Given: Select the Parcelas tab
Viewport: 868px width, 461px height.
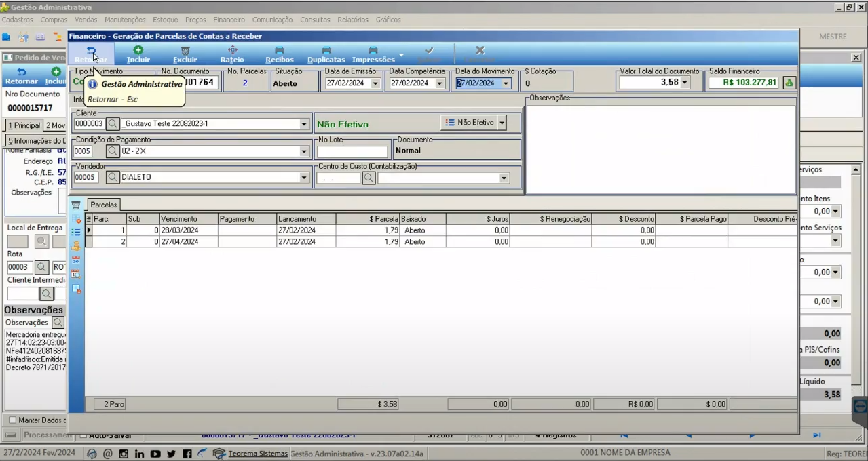Looking at the screenshot, I should (104, 205).
